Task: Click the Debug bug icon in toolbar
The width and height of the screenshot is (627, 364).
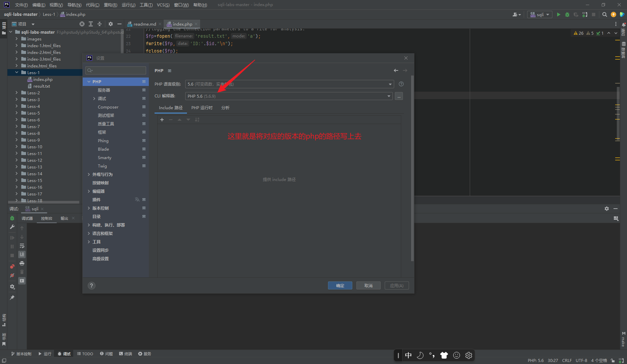Action: point(567,14)
